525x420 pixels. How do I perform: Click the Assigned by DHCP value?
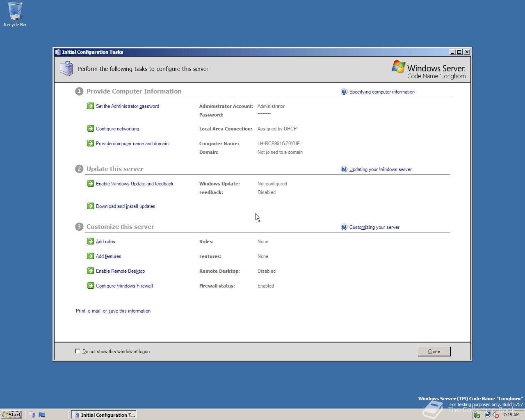pos(277,129)
